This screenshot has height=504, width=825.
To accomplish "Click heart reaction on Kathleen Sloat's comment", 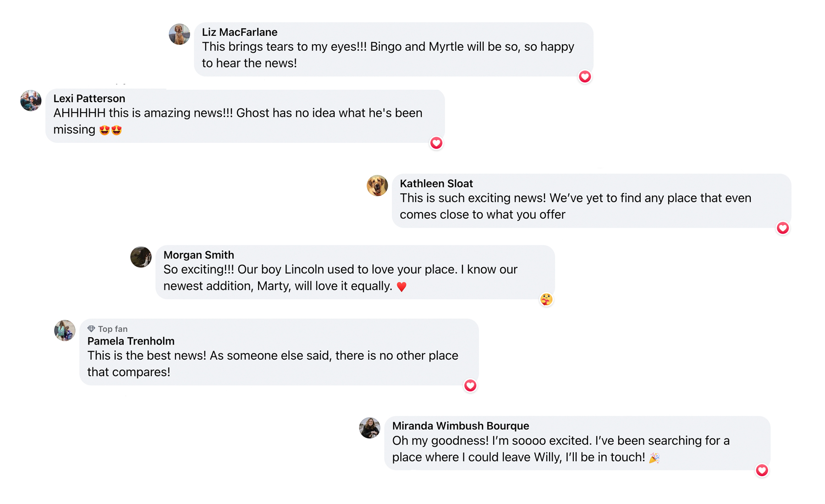I will pyautogui.click(x=782, y=228).
